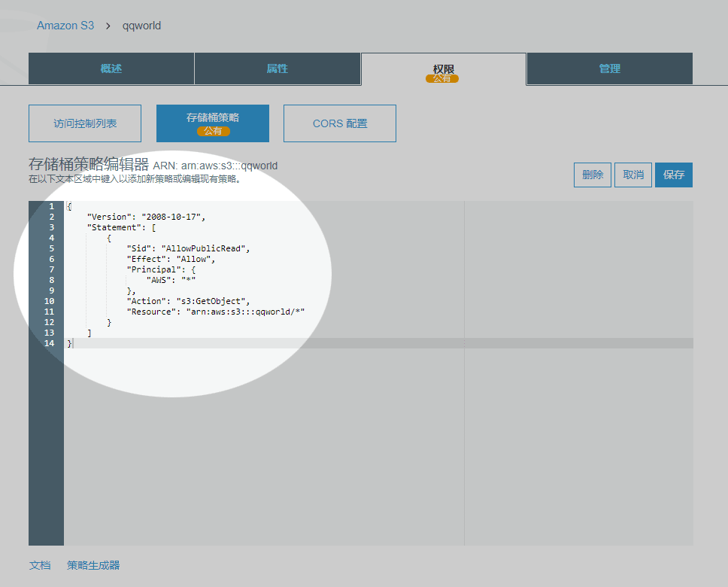Screen dimensions: 728x587
Task: Click the "Principal": { line
Action: pos(161,269)
